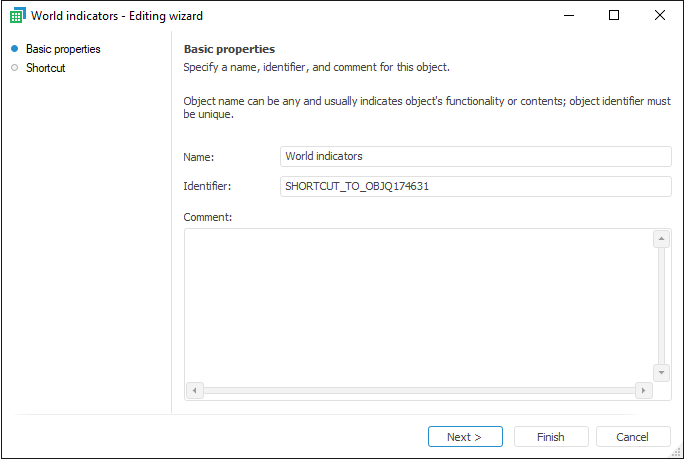Click the comment vertical scrollbar track
This screenshot has width=685, height=459.
[x=661, y=305]
